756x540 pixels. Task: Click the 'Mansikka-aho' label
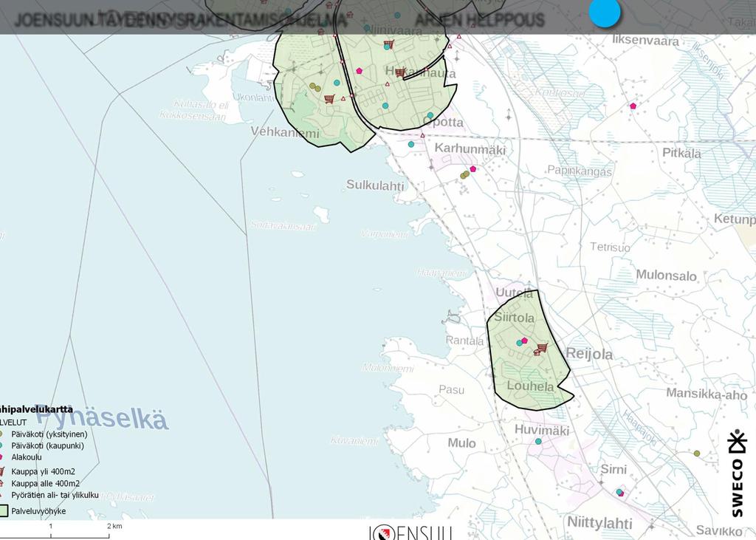[x=707, y=394]
